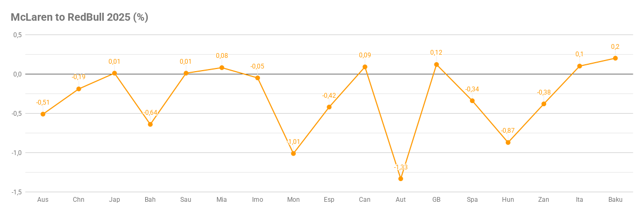Select the Imo x-axis label
Image resolution: width=644 pixels, height=214 pixels.
[257, 200]
